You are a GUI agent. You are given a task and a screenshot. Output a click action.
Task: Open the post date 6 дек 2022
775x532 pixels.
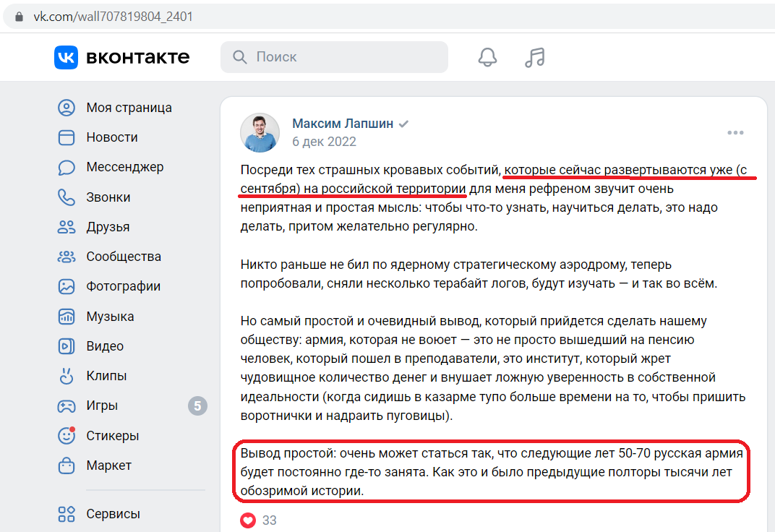pyautogui.click(x=324, y=142)
